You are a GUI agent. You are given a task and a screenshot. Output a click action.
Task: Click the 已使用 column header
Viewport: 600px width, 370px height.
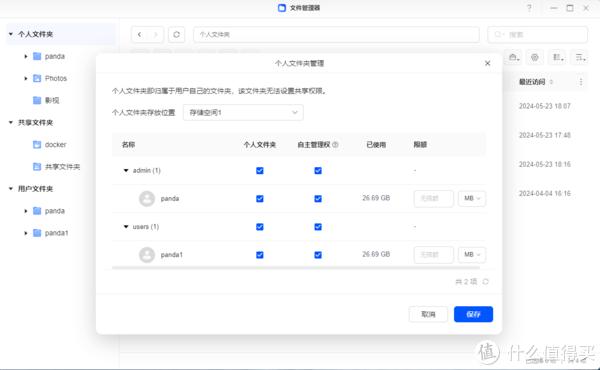376,145
